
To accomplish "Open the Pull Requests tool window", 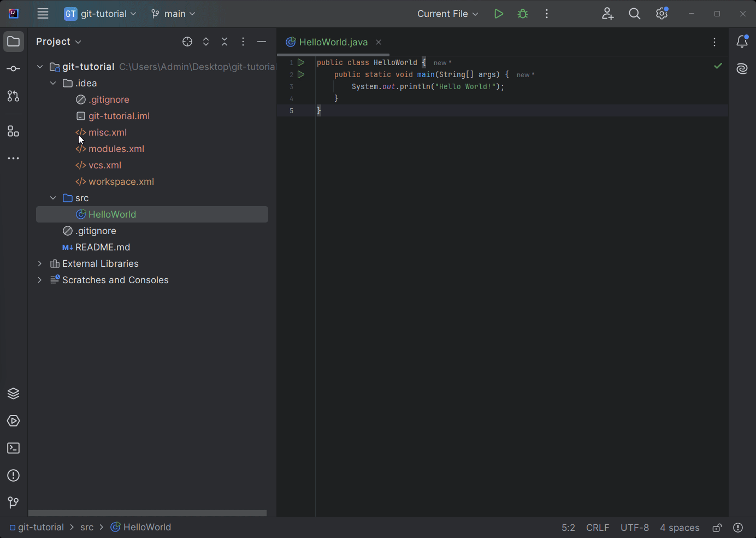I will pyautogui.click(x=14, y=96).
